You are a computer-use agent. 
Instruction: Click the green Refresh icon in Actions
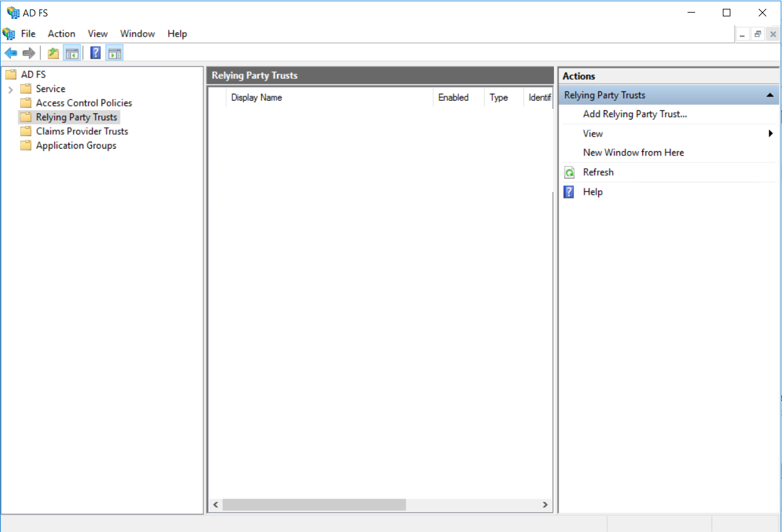point(569,173)
